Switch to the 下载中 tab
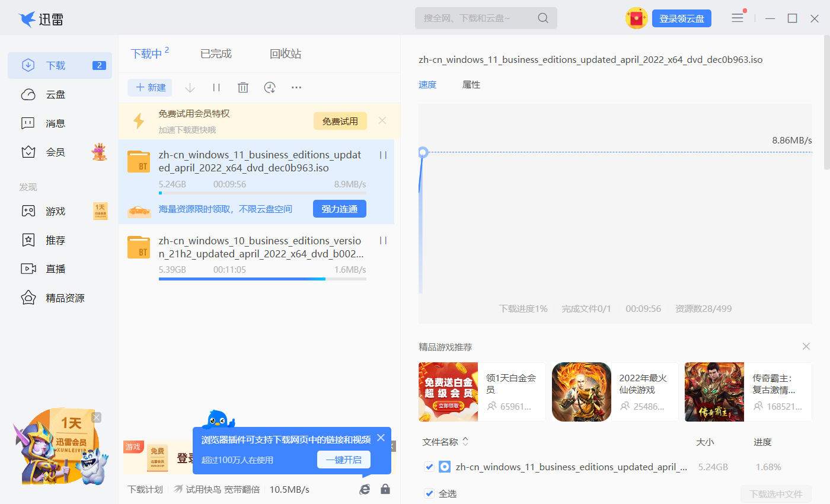The width and height of the screenshot is (830, 504). [x=149, y=53]
